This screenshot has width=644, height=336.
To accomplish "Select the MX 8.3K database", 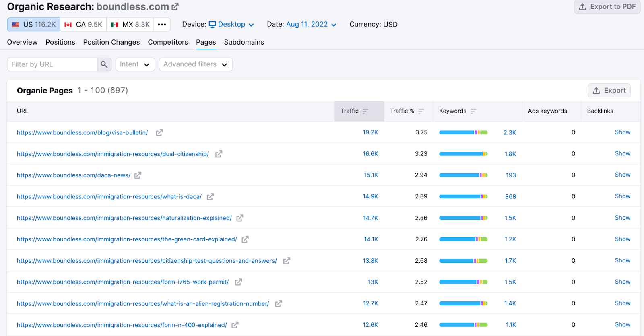I will 130,25.
